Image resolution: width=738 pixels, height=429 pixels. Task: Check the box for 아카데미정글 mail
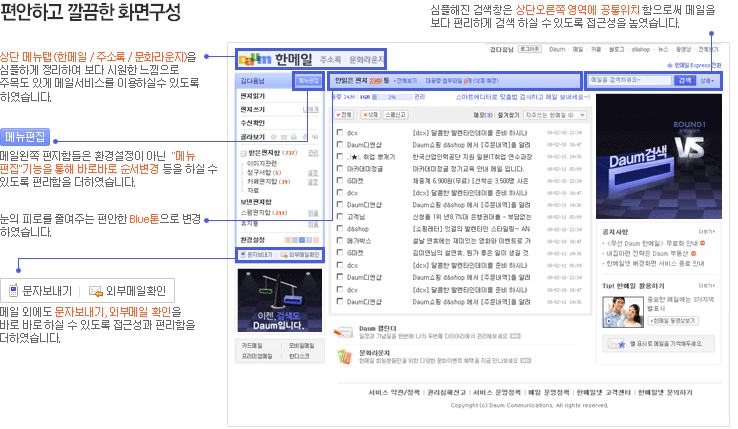click(x=340, y=168)
